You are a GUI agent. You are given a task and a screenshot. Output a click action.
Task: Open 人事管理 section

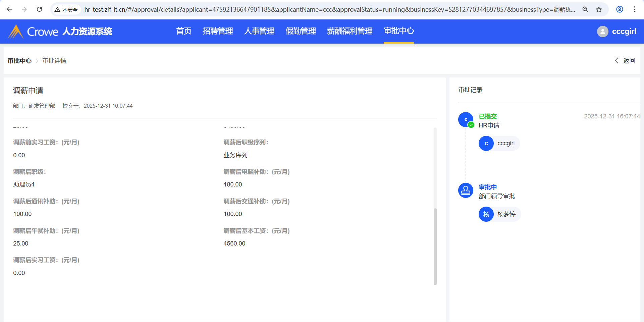point(259,31)
